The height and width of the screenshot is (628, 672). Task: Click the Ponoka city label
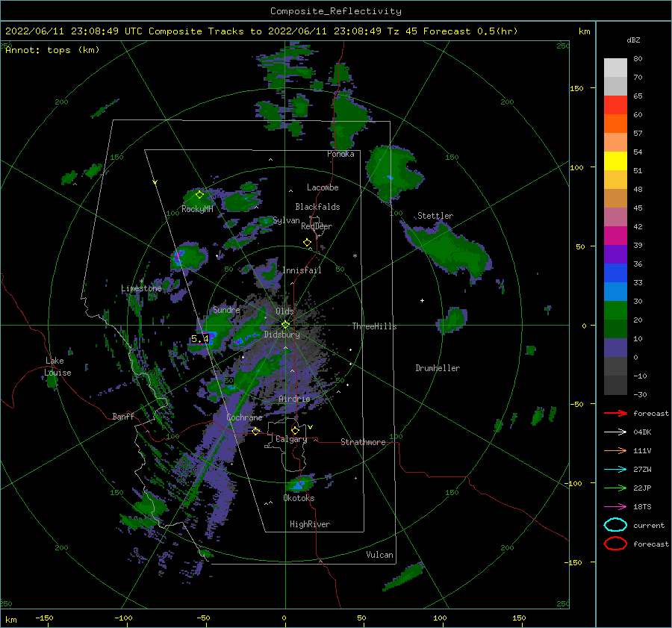coord(340,154)
